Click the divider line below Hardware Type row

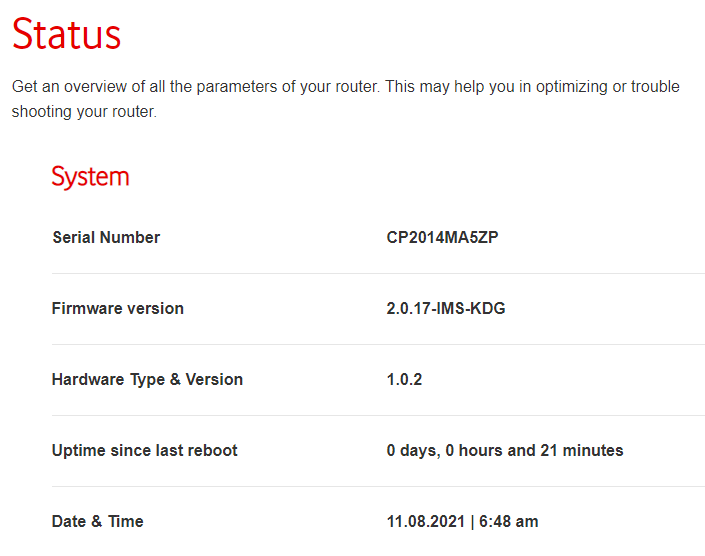(x=378, y=415)
